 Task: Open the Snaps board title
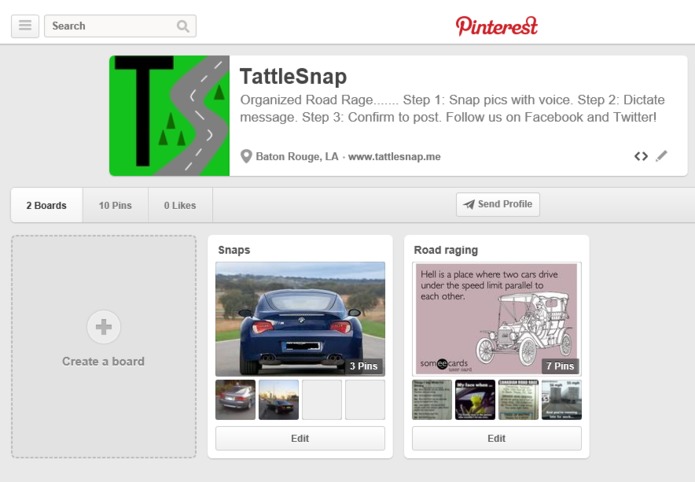tap(234, 250)
